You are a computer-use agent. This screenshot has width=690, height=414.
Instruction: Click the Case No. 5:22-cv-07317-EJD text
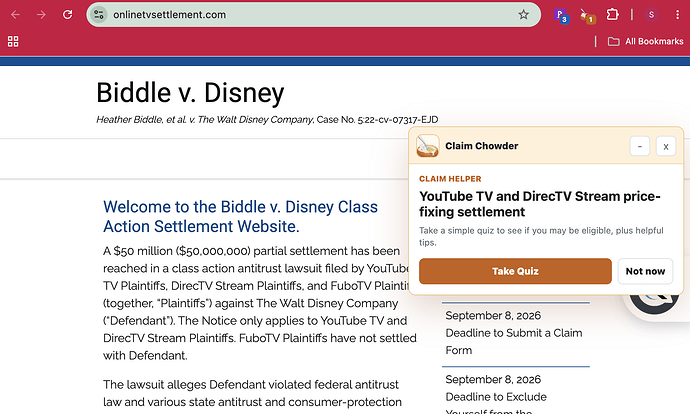tap(377, 120)
